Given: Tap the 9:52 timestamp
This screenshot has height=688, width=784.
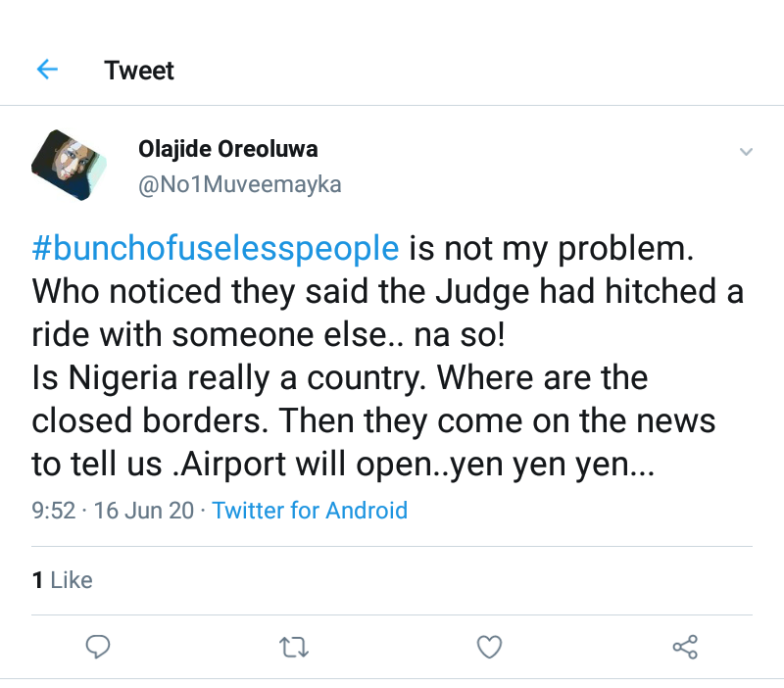Looking at the screenshot, I should 53,511.
